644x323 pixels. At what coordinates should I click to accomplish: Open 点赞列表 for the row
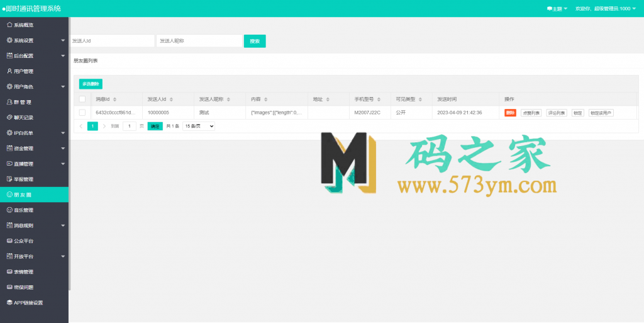coord(531,113)
